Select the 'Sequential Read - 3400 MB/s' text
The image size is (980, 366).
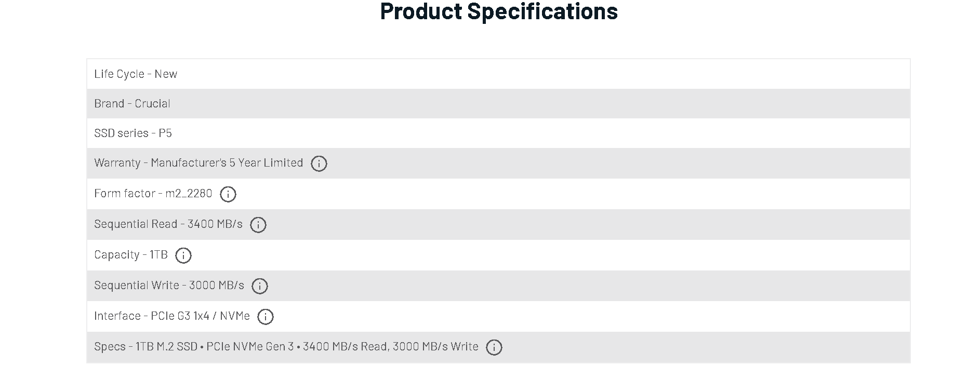point(168,224)
